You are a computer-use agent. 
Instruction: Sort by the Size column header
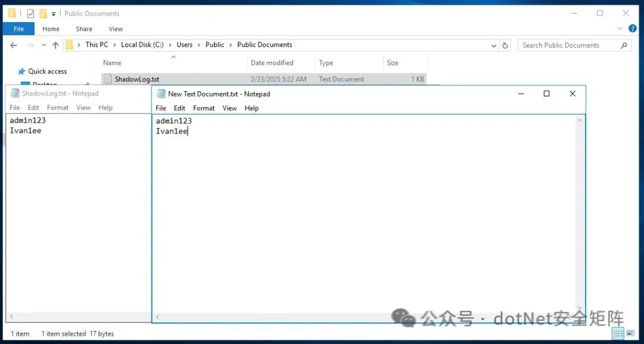pos(392,63)
